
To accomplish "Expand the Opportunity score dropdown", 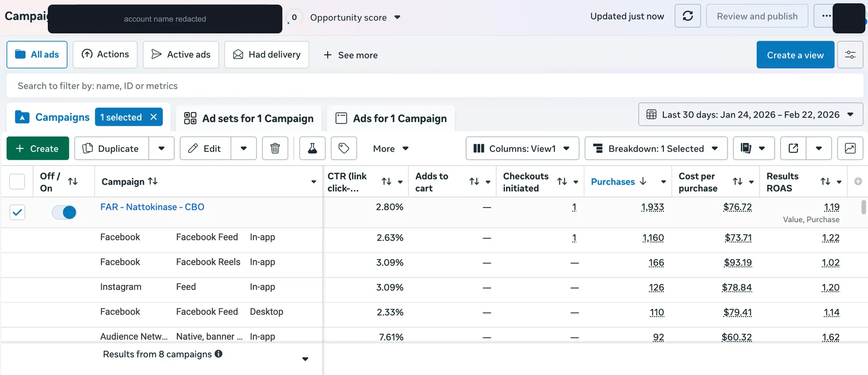I will (397, 17).
